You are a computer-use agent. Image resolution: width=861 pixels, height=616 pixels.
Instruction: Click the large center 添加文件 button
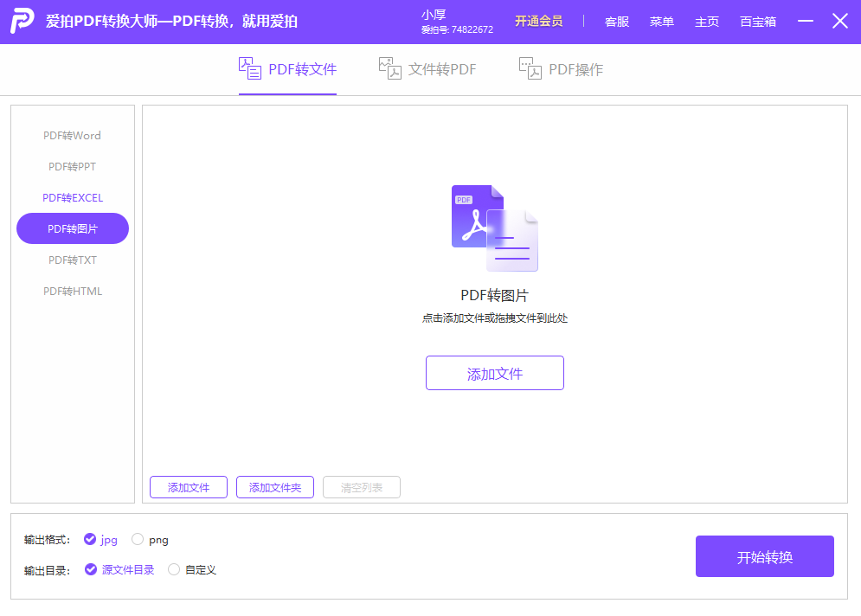click(495, 374)
